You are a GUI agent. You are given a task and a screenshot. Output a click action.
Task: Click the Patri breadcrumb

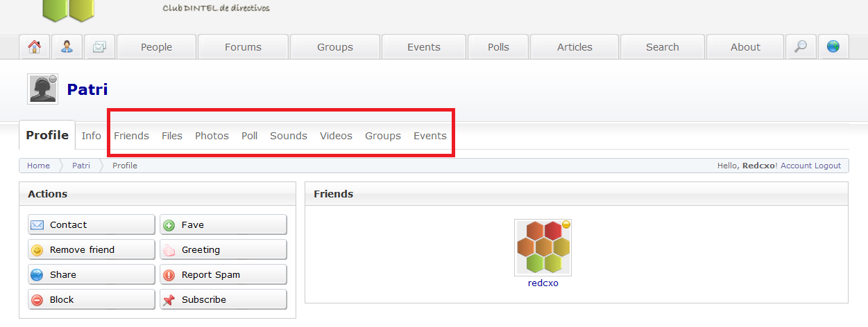(81, 166)
